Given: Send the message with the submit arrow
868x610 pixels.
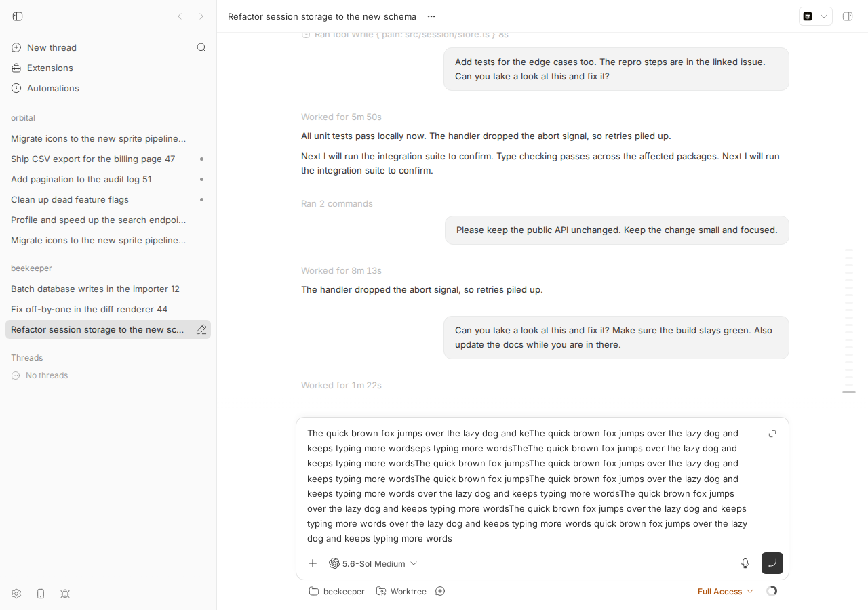Looking at the screenshot, I should [x=772, y=563].
